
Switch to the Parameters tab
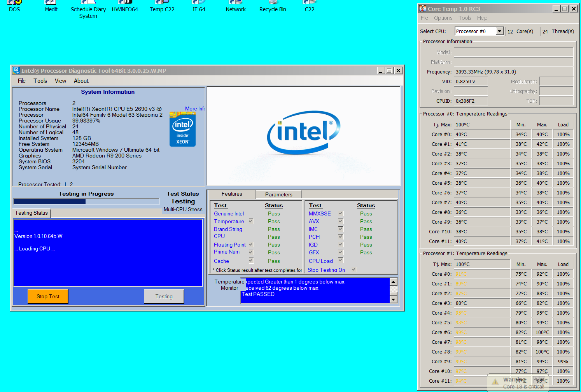278,194
